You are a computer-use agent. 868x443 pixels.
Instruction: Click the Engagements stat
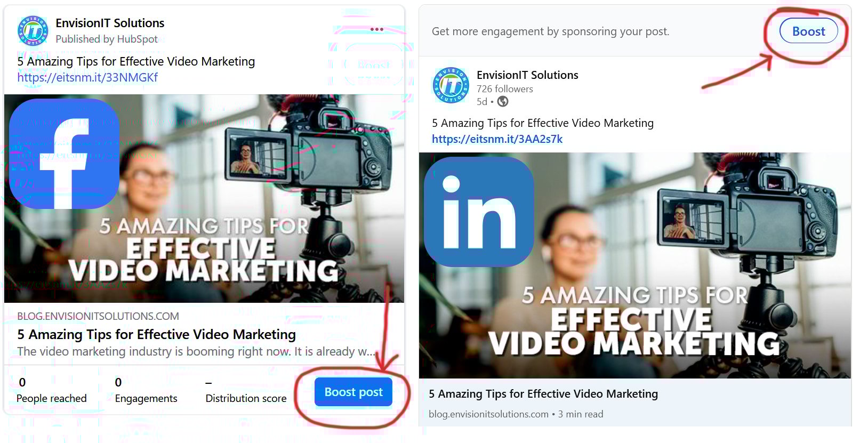(146, 390)
